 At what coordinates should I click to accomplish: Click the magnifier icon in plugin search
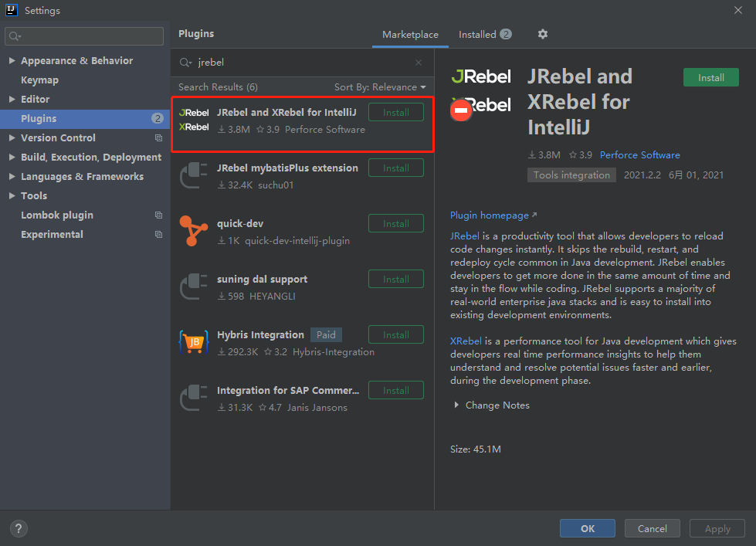(x=185, y=63)
